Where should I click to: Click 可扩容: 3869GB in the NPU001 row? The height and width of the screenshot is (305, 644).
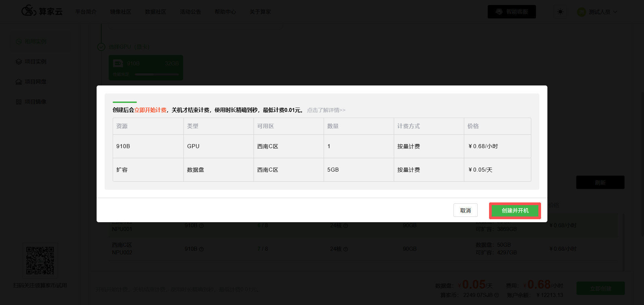click(496, 229)
